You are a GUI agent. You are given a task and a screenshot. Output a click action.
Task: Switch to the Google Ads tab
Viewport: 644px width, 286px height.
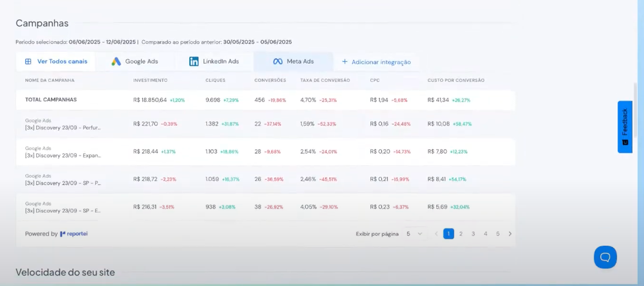(137, 61)
